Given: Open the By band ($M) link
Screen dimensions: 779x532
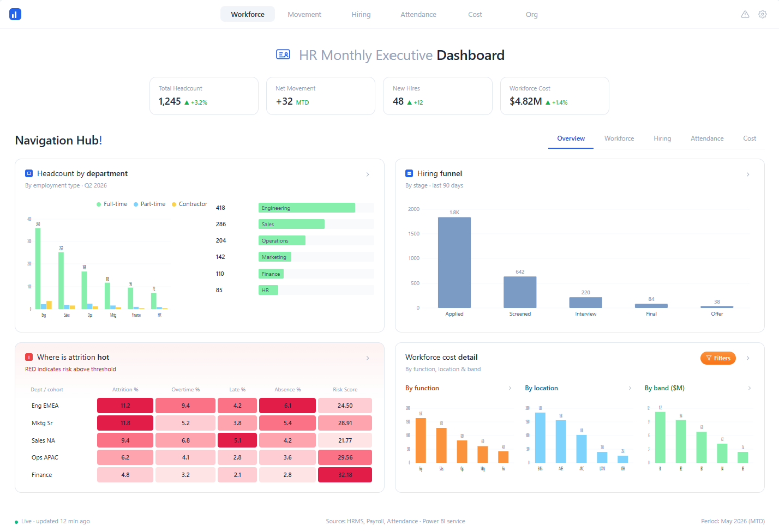Looking at the screenshot, I should click(x=664, y=388).
